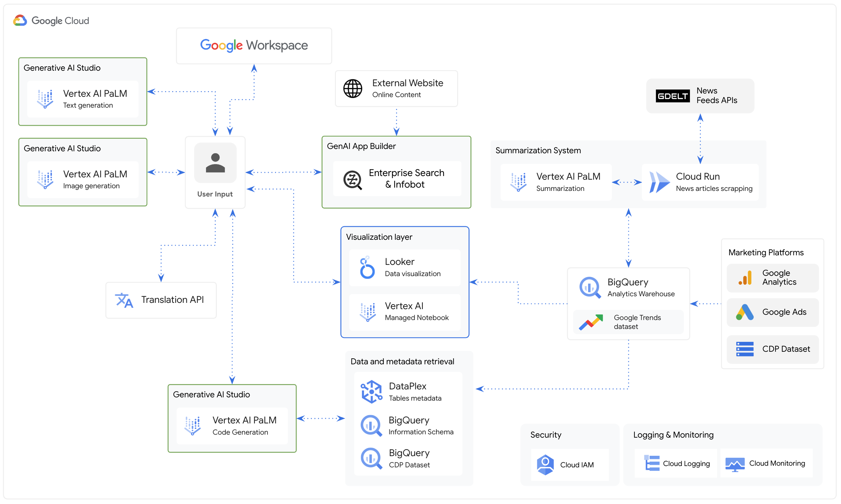Click the 'News Feeds APIs' text
841x504 pixels.
coord(717,95)
